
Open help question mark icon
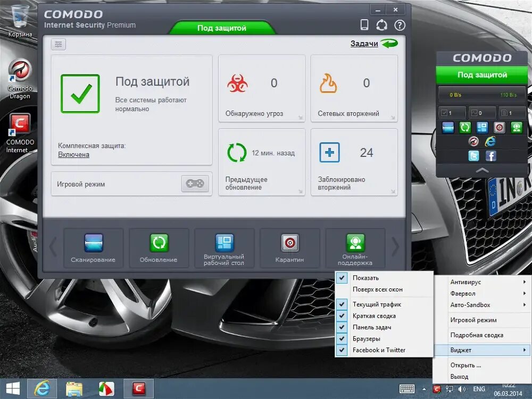point(400,25)
